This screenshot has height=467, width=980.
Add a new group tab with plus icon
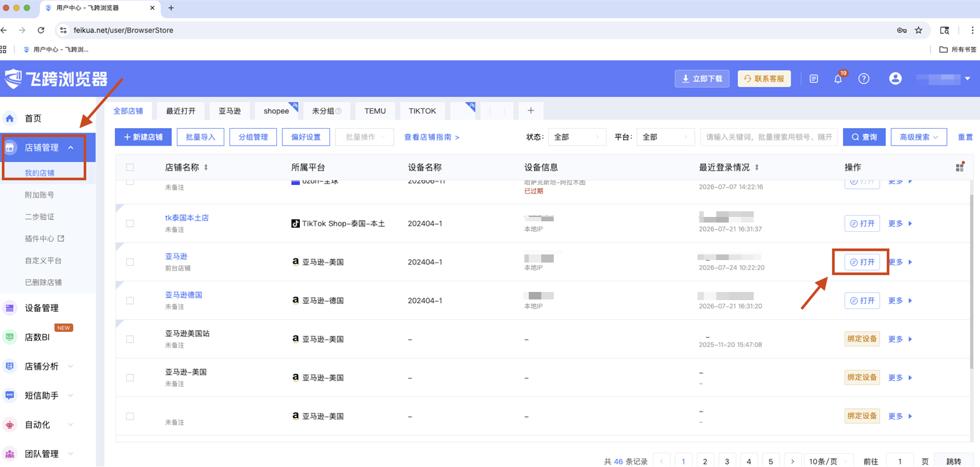coord(531,111)
